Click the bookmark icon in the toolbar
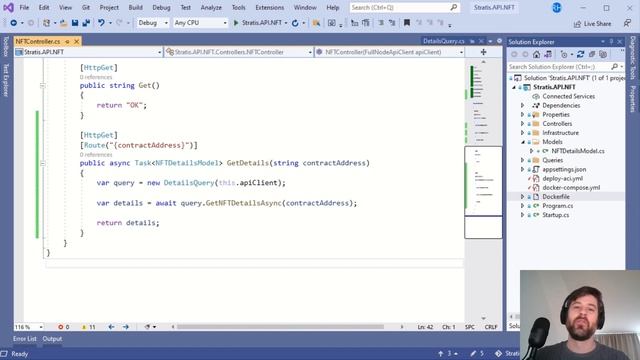This screenshot has width=640, height=360. [407, 23]
